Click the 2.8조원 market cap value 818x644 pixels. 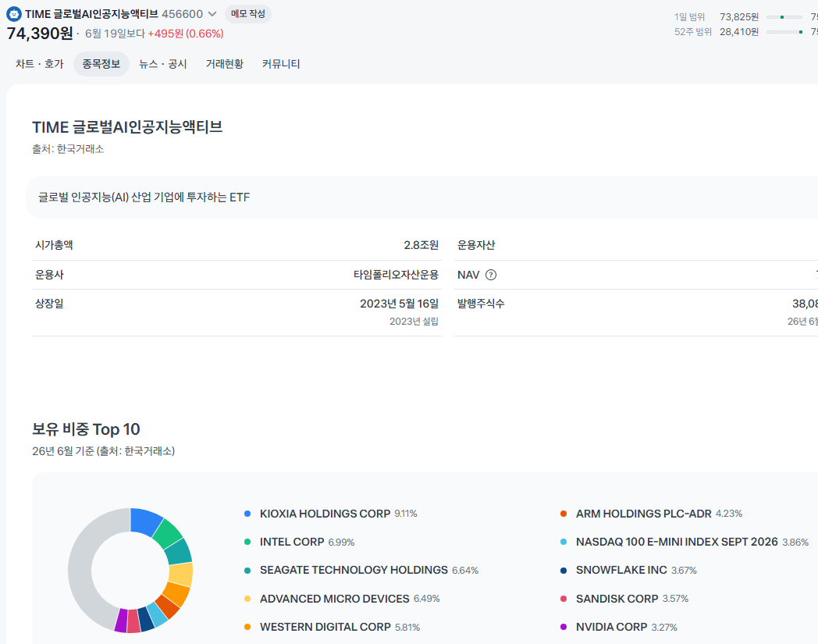point(421,245)
